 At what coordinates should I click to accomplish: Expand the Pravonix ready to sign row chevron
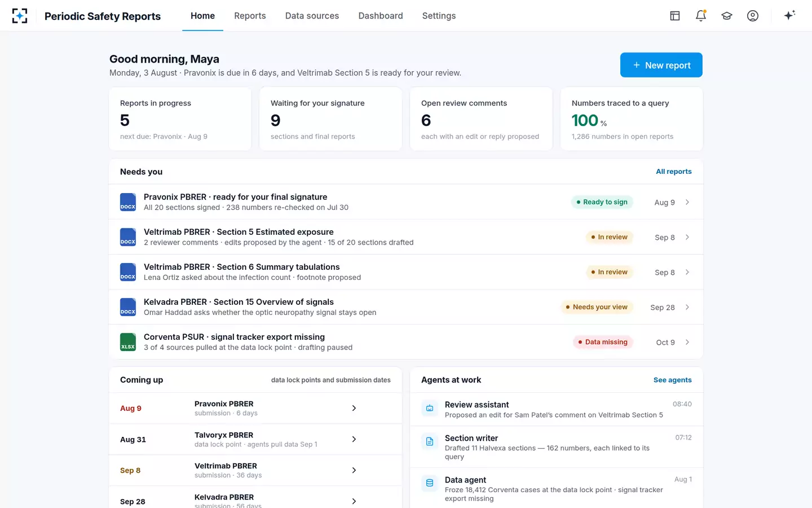[687, 202]
